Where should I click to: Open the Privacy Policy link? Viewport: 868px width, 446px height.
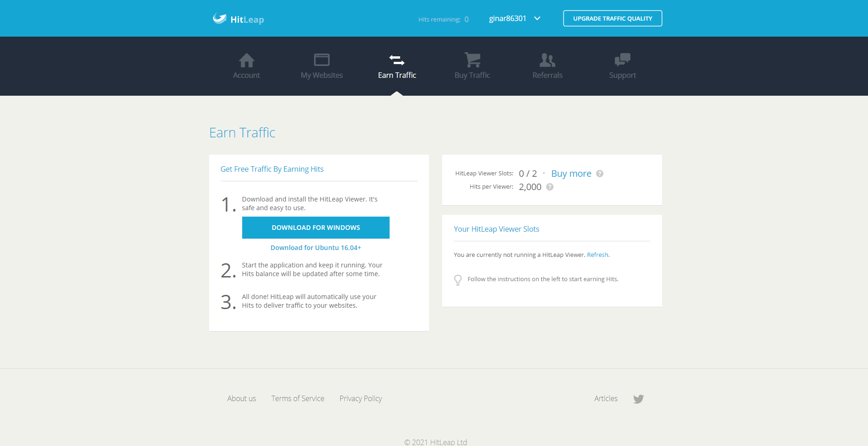(361, 398)
